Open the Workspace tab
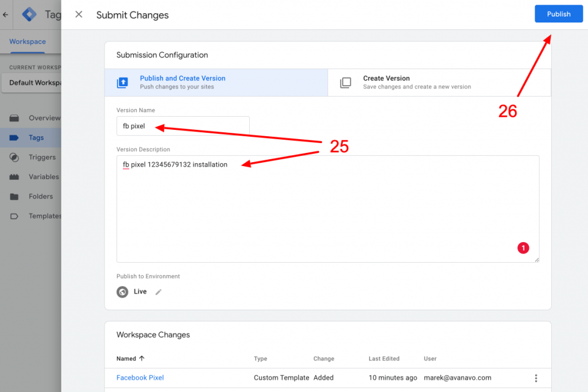This screenshot has width=588, height=392. tap(28, 42)
